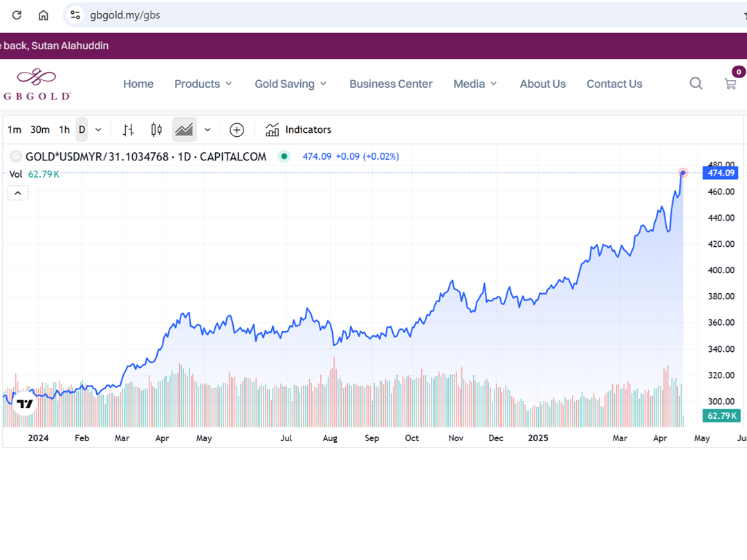This screenshot has width=747, height=560.
Task: Go to the Business Center link
Action: click(x=391, y=84)
